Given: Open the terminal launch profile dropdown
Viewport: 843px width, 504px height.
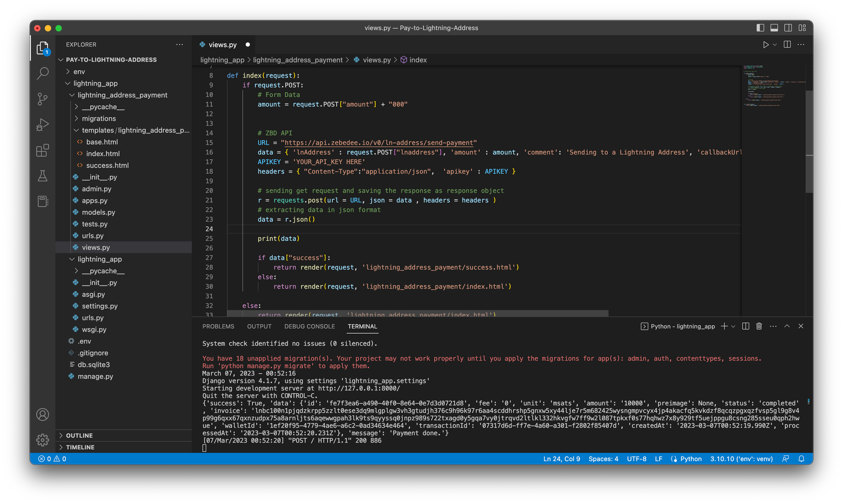Looking at the screenshot, I should (x=733, y=326).
